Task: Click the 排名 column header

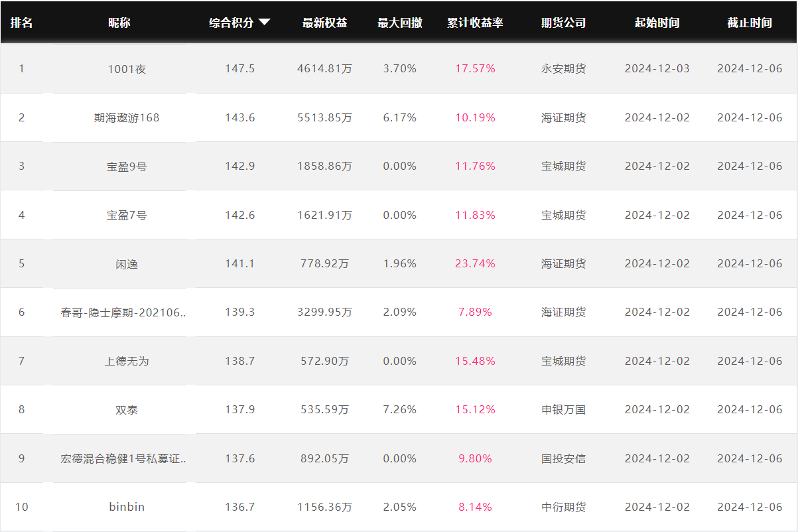Action: point(21,23)
